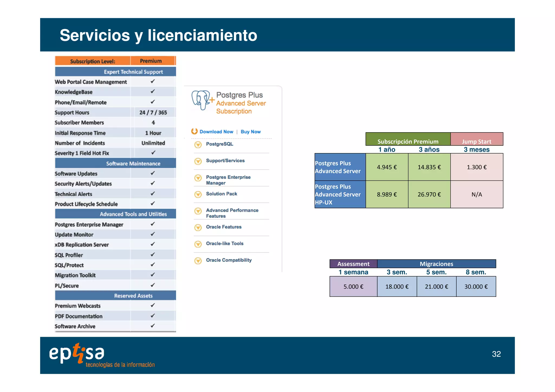This screenshot has width=555, height=392.
Task: Click the Software Archive row label
Action: click(x=75, y=326)
